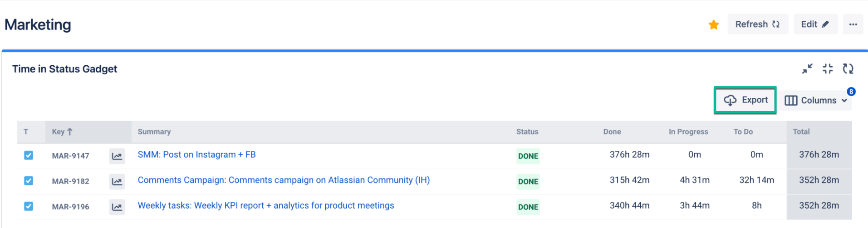Click the Export button
868x228 pixels.
coord(745,100)
